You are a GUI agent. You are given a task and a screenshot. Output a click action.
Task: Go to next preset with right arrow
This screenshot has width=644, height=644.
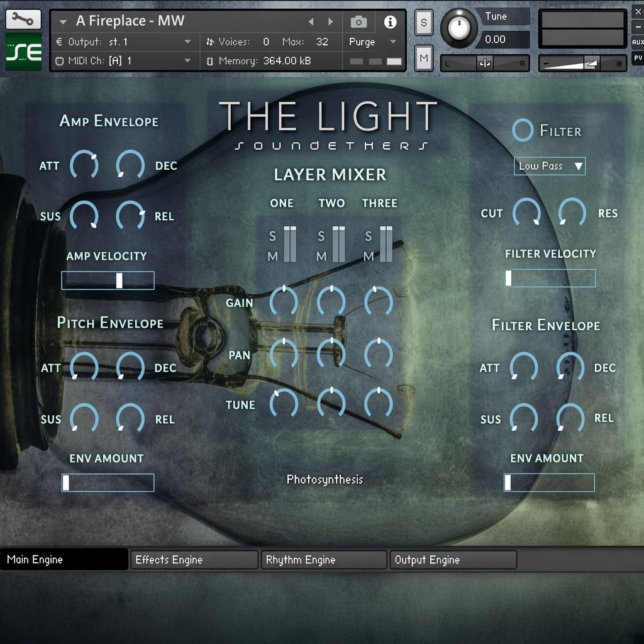pyautogui.click(x=331, y=21)
